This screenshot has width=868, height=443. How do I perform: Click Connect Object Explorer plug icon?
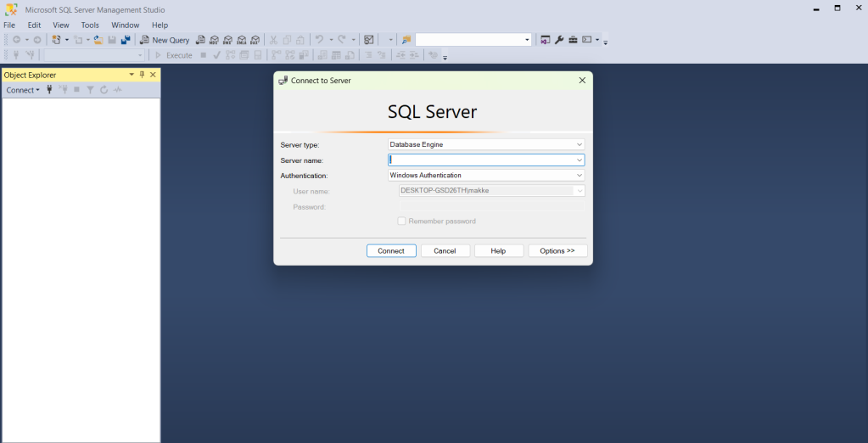point(49,90)
